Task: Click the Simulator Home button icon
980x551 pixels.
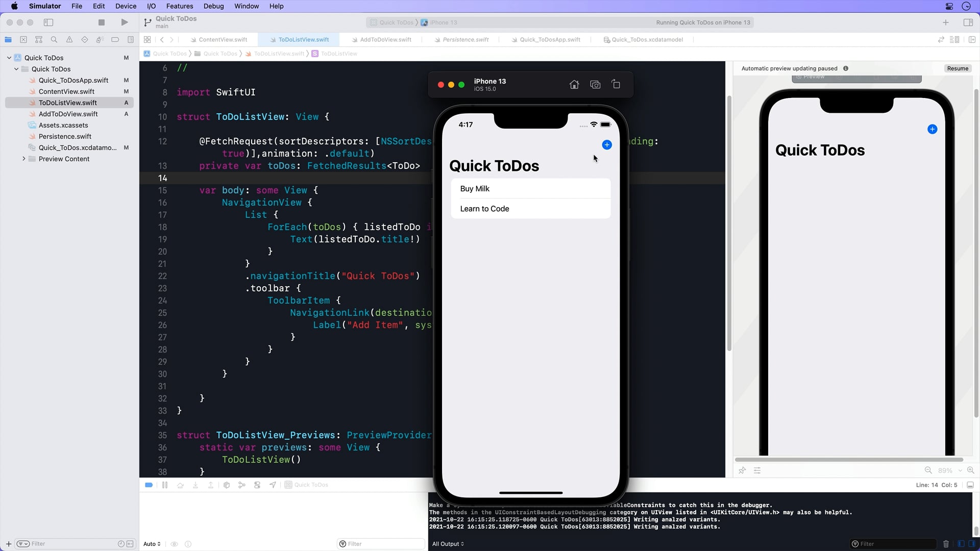Action: point(574,85)
